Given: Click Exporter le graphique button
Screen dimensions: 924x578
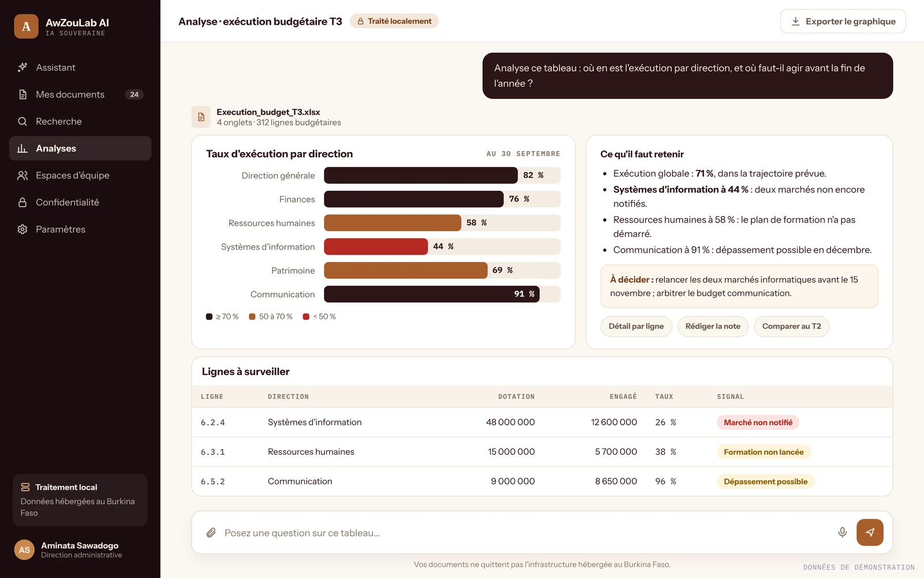Looking at the screenshot, I should pyautogui.click(x=843, y=21).
